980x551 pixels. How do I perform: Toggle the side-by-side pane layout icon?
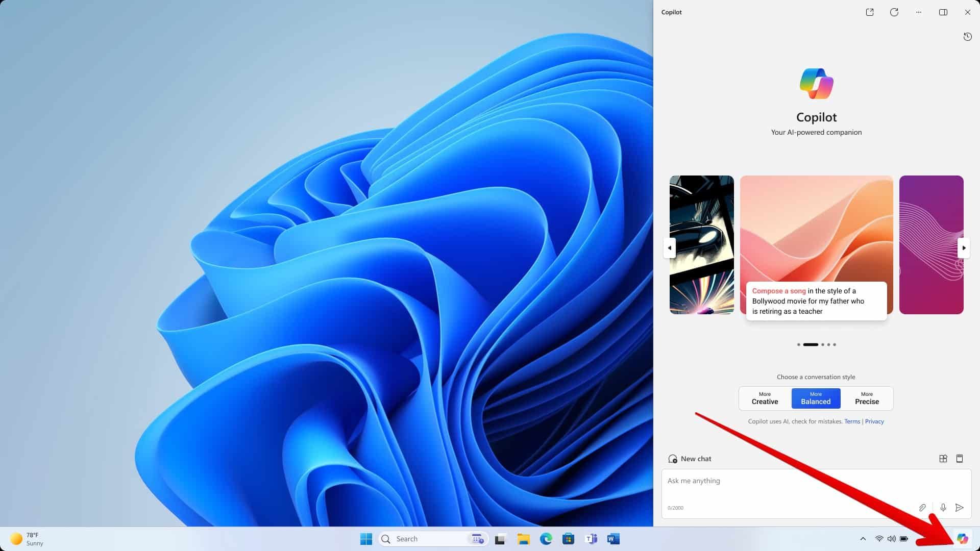pyautogui.click(x=943, y=12)
